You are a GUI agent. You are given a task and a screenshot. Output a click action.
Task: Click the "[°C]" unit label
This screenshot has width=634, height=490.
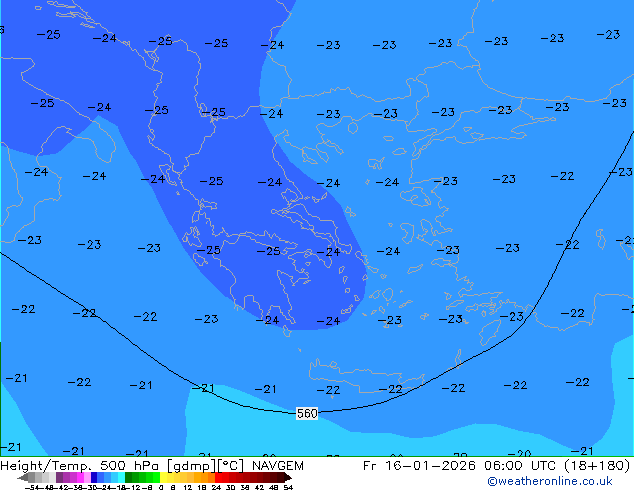(x=231, y=466)
